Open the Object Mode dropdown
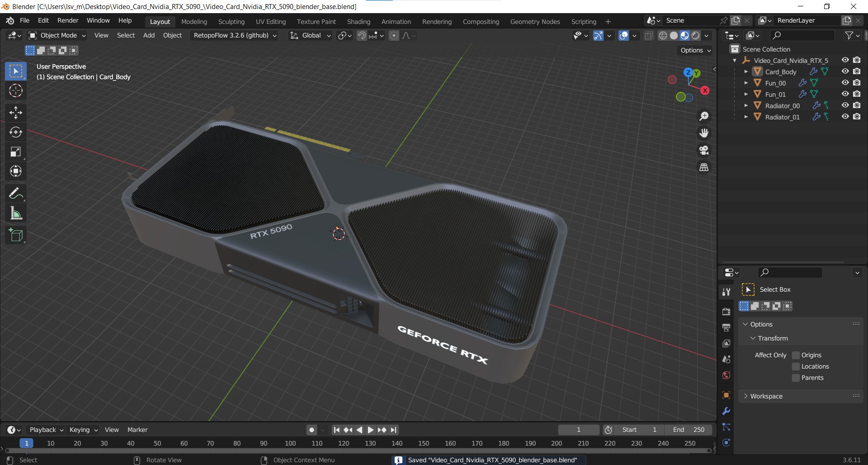The width and height of the screenshot is (868, 465). coord(57,35)
